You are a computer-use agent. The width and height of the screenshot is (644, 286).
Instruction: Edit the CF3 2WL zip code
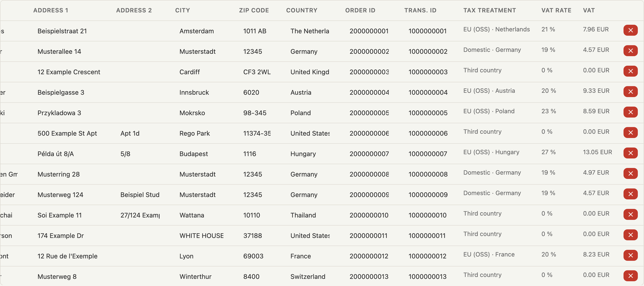click(257, 72)
